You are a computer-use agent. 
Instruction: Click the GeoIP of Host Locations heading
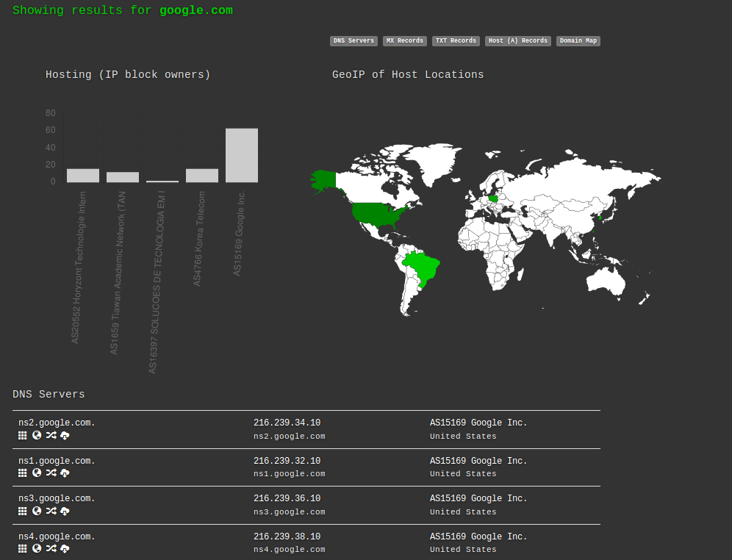(408, 75)
